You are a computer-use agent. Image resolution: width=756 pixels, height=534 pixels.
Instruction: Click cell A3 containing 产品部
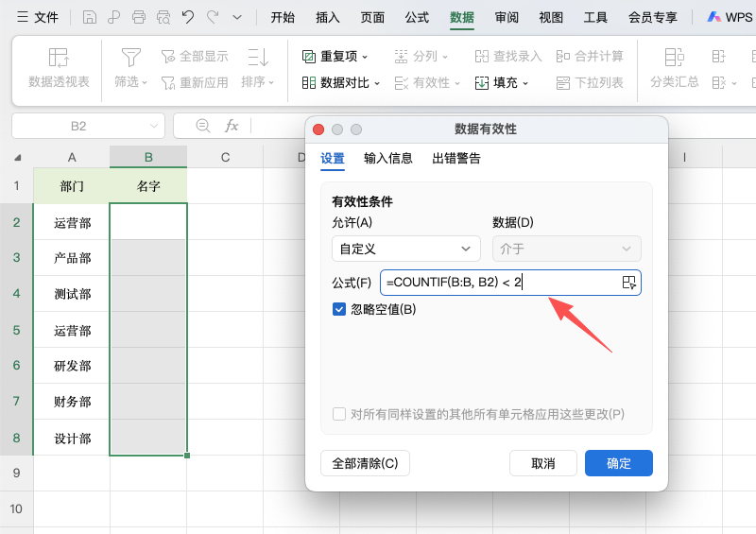pos(72,258)
